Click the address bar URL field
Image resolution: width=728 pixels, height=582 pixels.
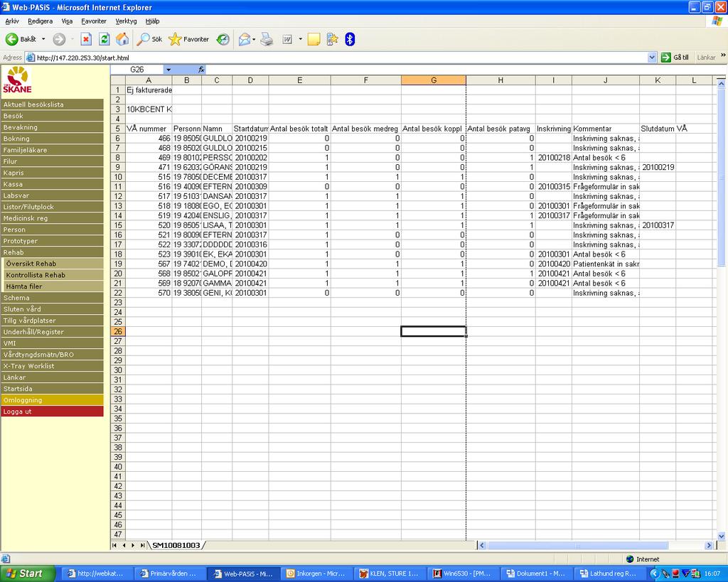click(x=341, y=58)
